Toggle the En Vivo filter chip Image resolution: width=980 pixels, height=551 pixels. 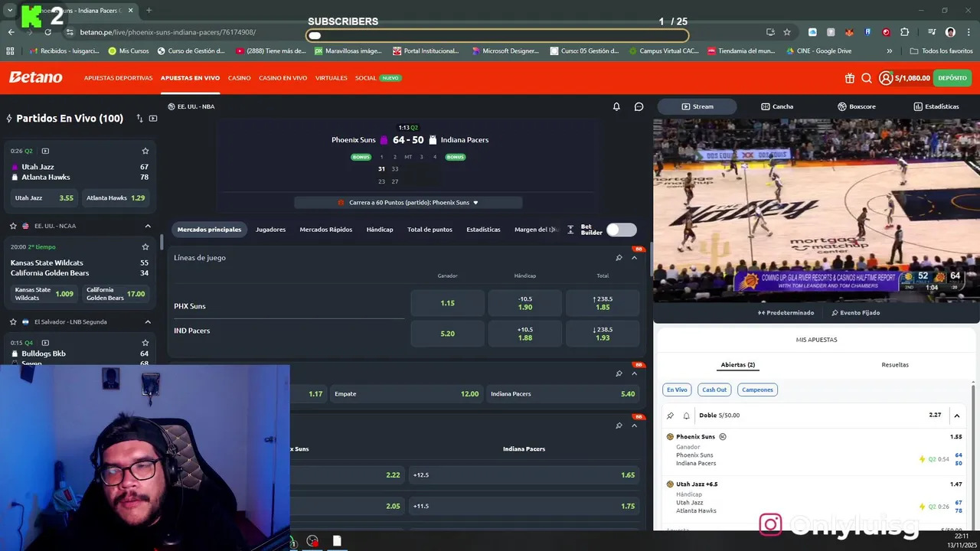pos(677,390)
